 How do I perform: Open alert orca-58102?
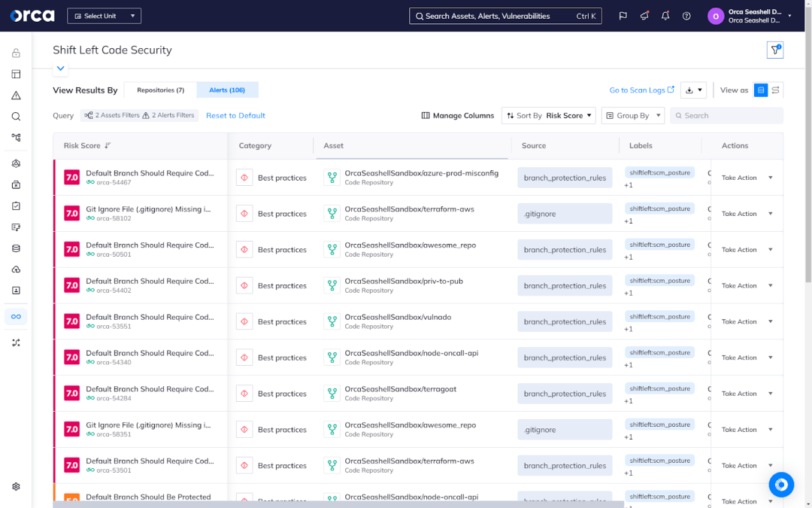point(114,219)
